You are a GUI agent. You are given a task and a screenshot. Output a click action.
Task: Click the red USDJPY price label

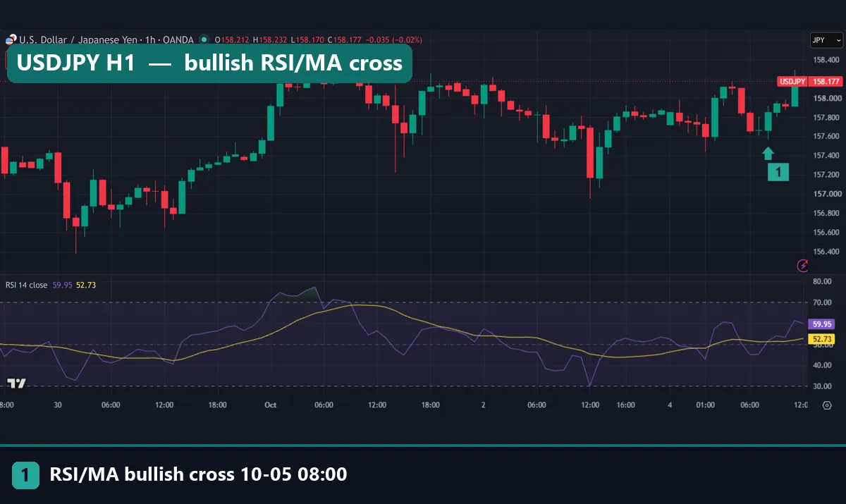(792, 82)
